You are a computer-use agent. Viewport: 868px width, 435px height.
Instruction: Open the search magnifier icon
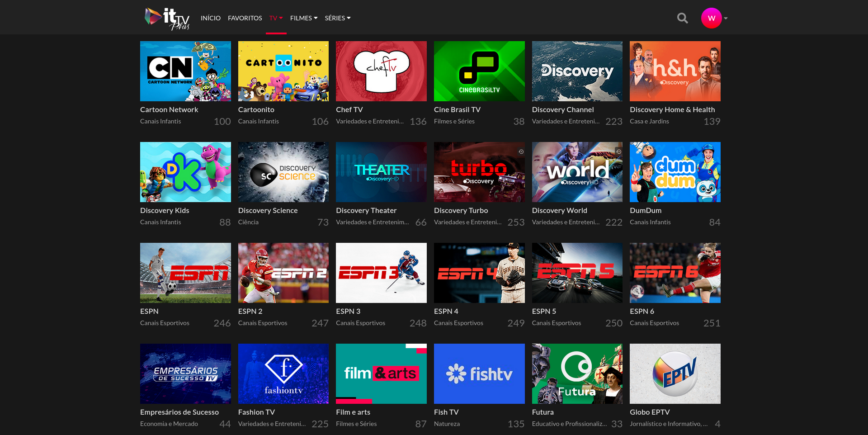point(682,18)
